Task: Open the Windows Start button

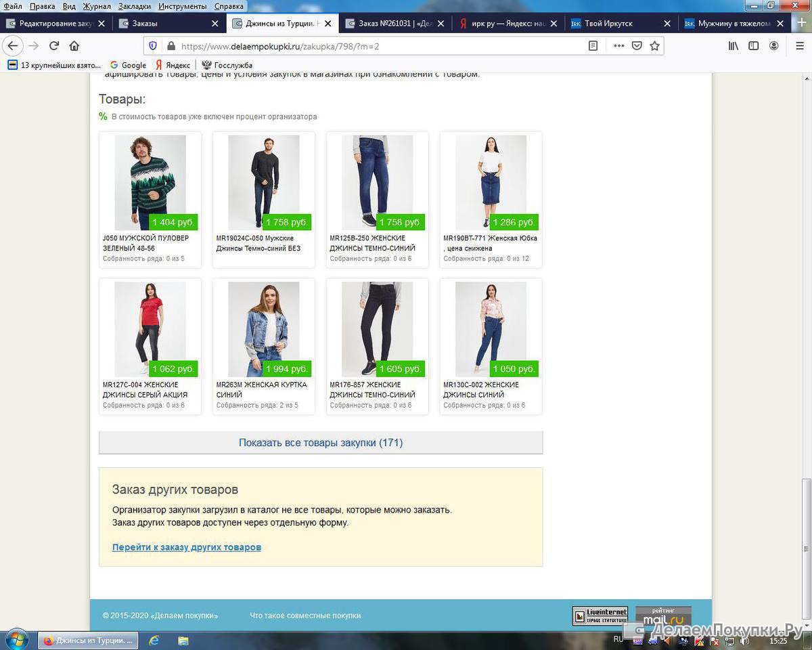Action: 16,640
